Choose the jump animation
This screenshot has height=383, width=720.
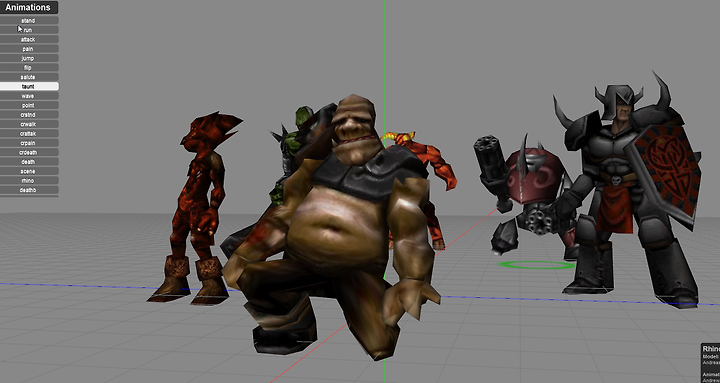[29, 58]
